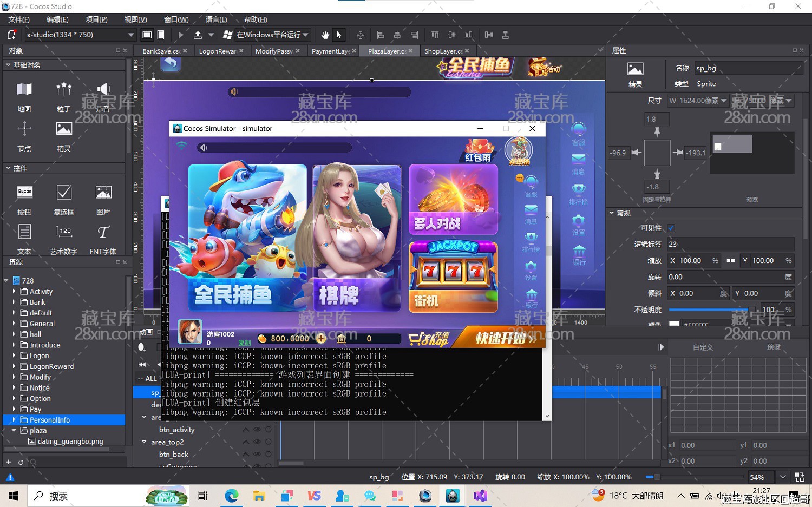This screenshot has height=507, width=812.
Task: Collapse the plaza folder
Action: (14, 431)
